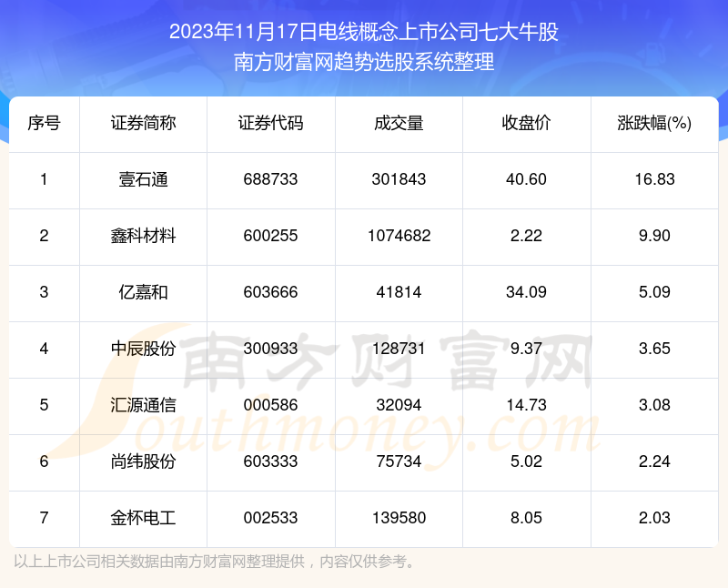
Task: Click stock code 000586
Action: pos(270,405)
